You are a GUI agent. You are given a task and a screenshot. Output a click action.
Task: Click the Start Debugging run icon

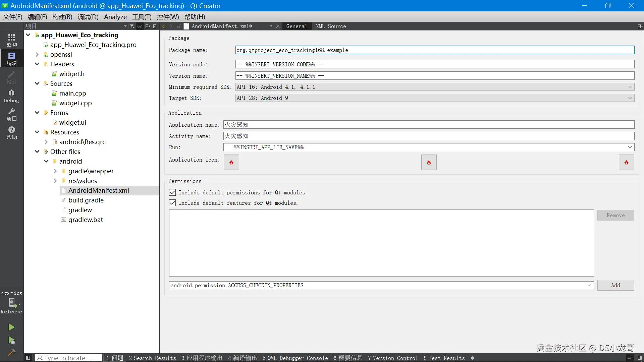pyautogui.click(x=11, y=340)
